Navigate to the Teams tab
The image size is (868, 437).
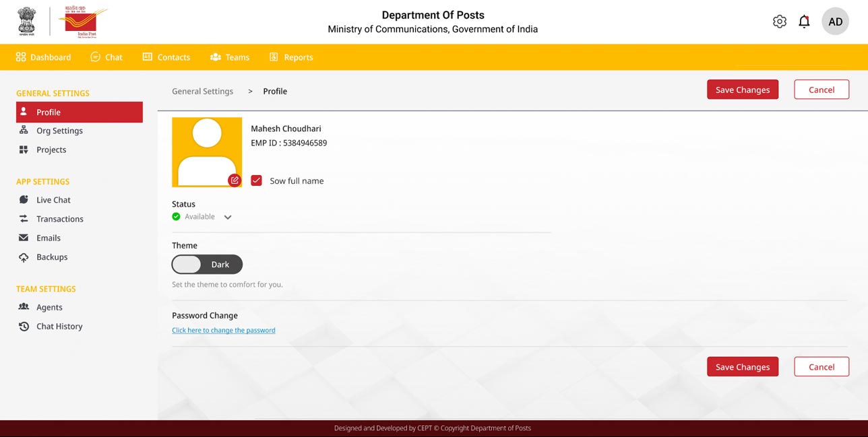tap(230, 57)
